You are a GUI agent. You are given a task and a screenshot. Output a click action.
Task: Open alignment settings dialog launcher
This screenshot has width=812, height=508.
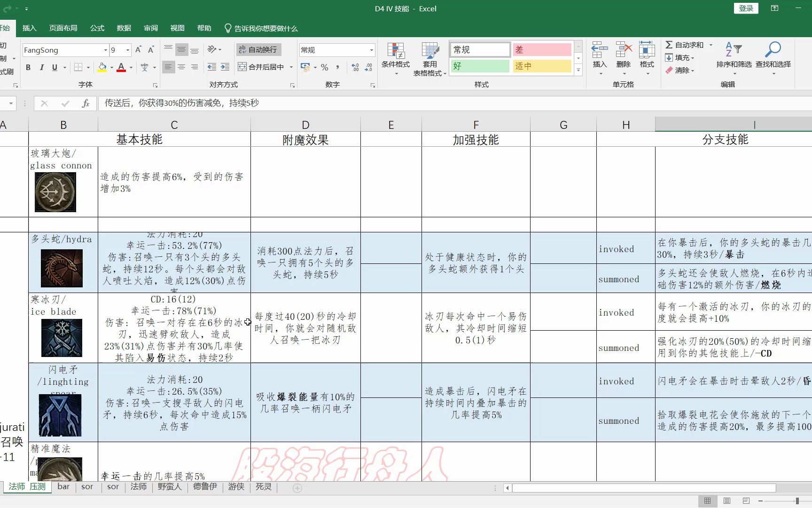tap(292, 85)
